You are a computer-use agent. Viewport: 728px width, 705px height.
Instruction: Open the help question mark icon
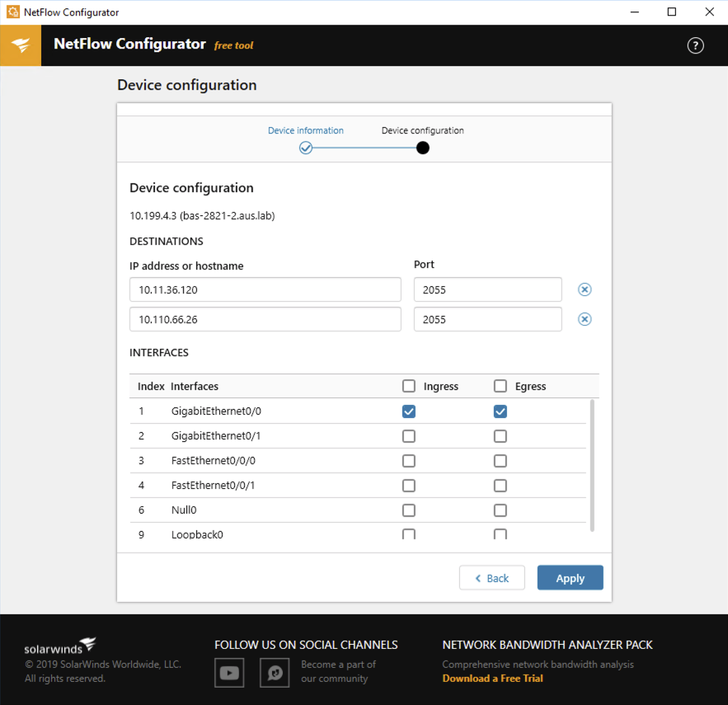pyautogui.click(x=695, y=45)
